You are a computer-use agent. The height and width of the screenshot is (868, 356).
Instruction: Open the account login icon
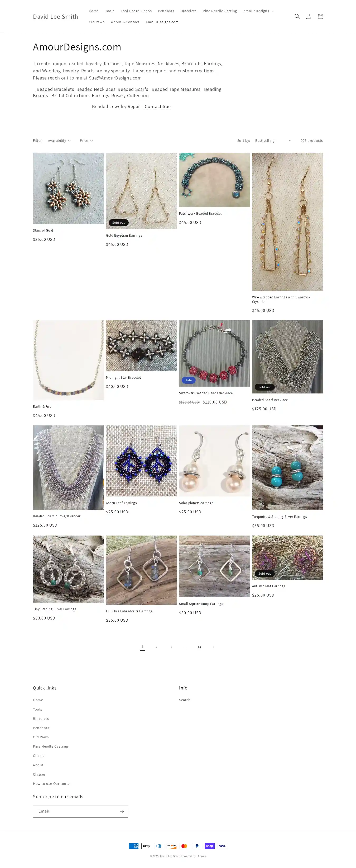[x=309, y=16]
